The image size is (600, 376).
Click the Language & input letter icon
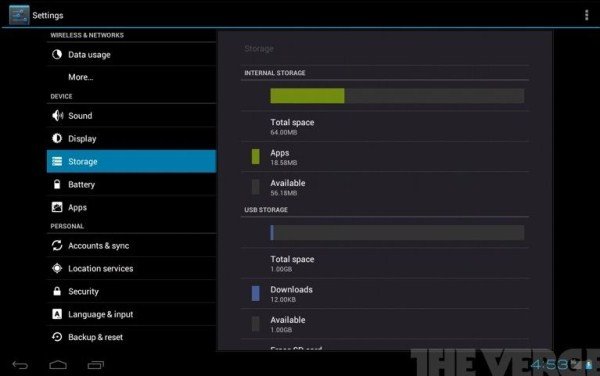click(x=57, y=314)
